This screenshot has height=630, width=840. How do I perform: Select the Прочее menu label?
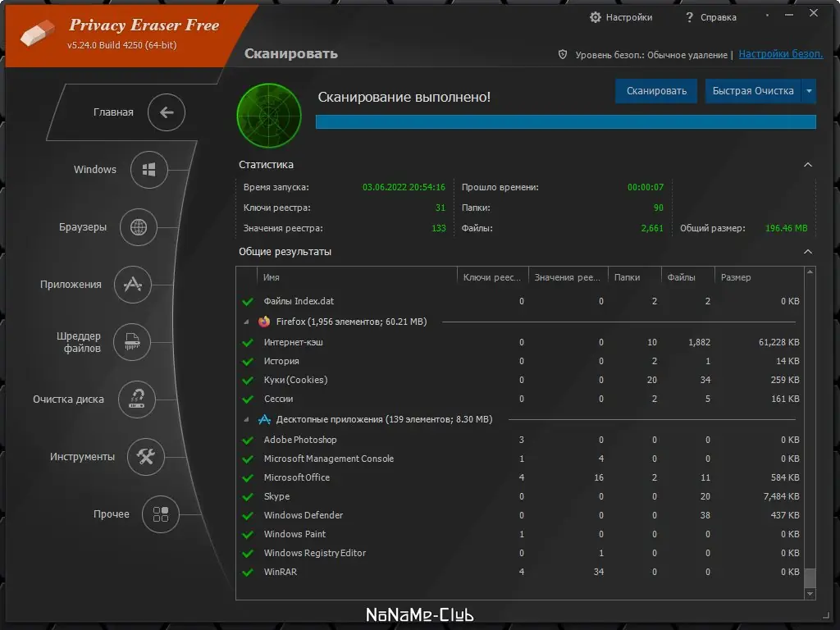(112, 514)
